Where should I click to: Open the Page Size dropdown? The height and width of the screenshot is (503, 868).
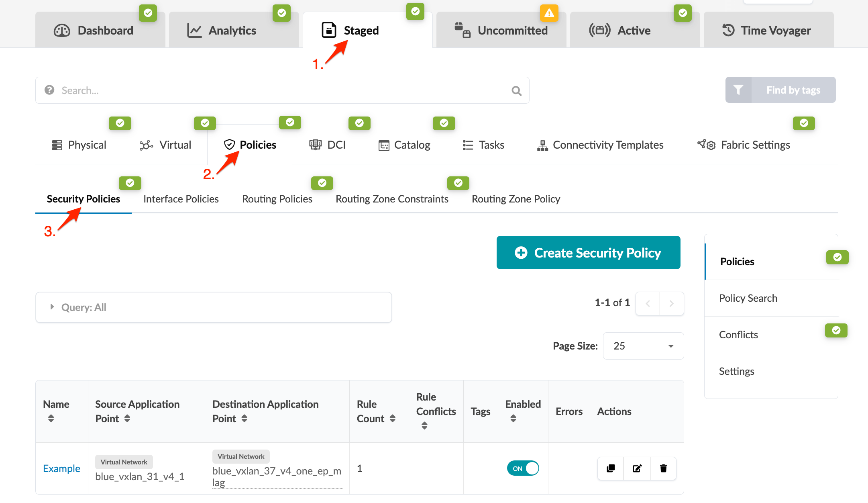coord(643,346)
